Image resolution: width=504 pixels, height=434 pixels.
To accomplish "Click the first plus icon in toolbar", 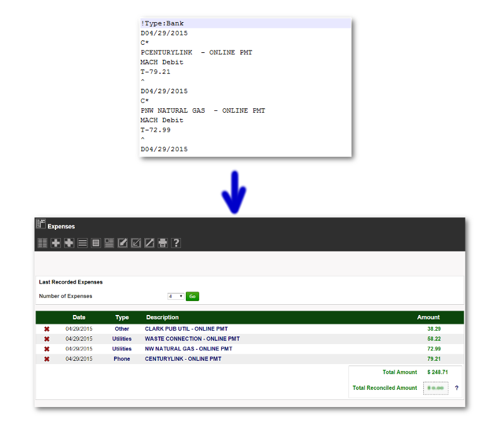I will point(56,243).
